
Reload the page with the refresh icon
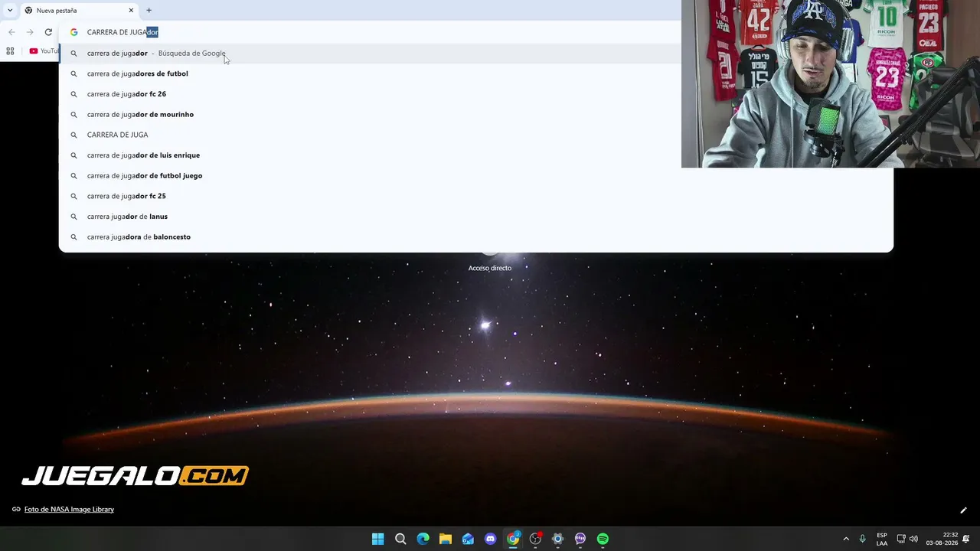click(x=48, y=32)
